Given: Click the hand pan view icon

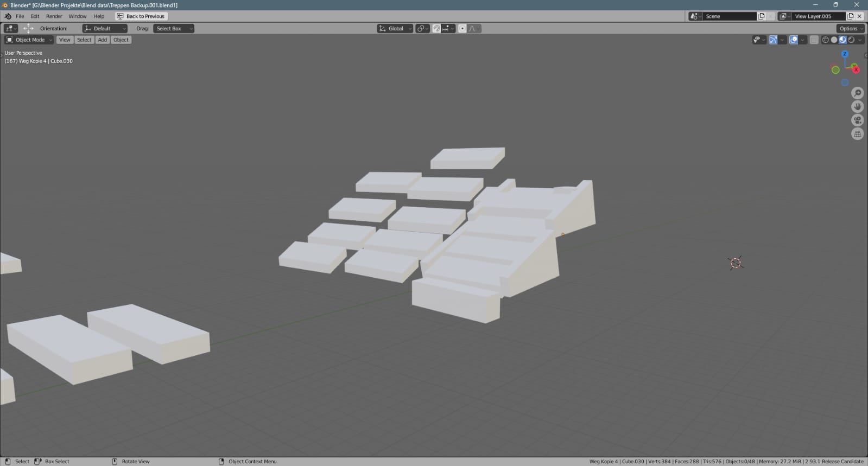Looking at the screenshot, I should (x=857, y=107).
